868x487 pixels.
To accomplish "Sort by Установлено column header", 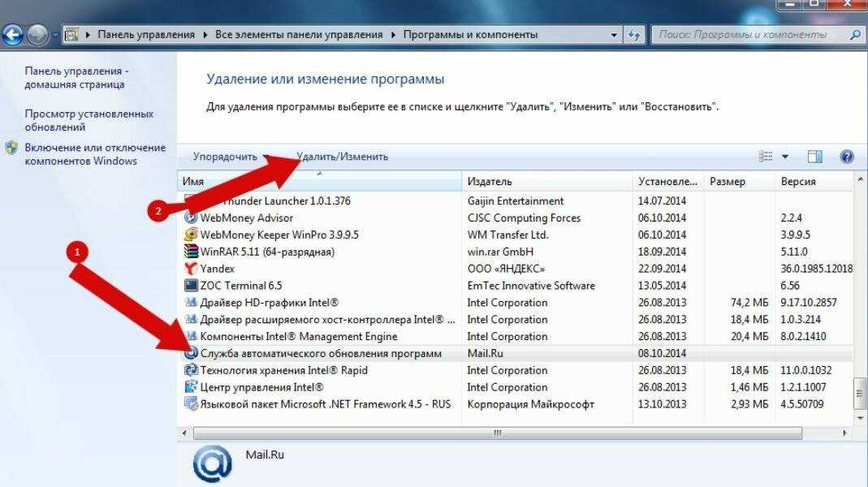I will pyautogui.click(x=668, y=181).
